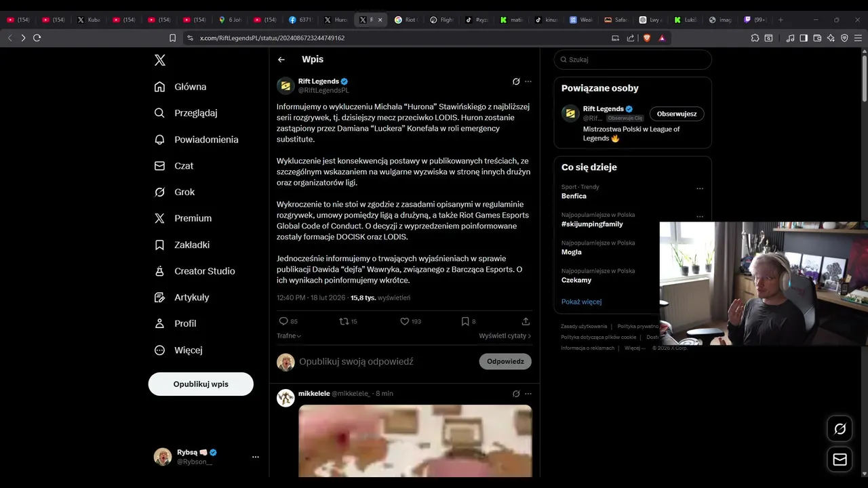The height and width of the screenshot is (488, 868).
Task: Click the Obserwujesz button for Rift Legends
Action: point(677,114)
